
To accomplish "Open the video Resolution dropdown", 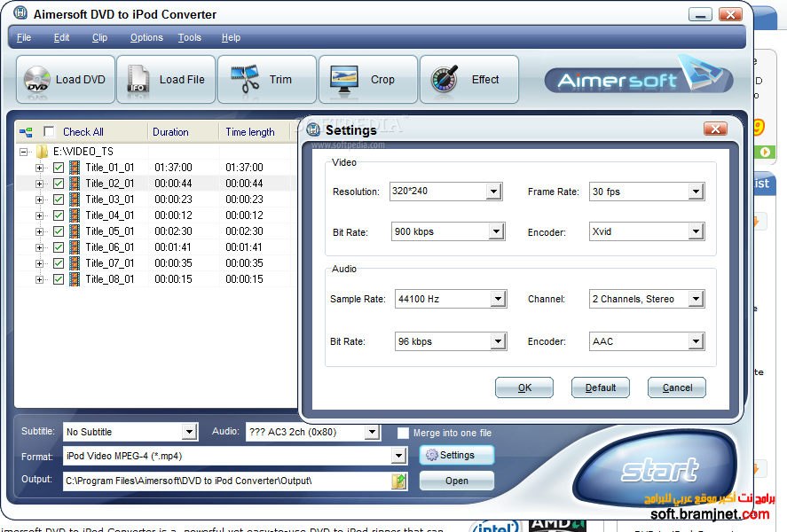I will 494,192.
